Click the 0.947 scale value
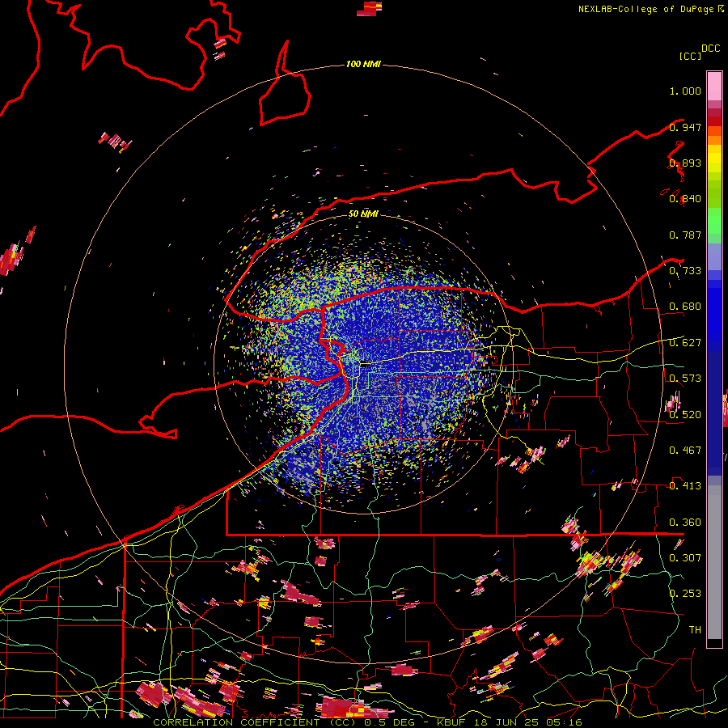 point(685,127)
